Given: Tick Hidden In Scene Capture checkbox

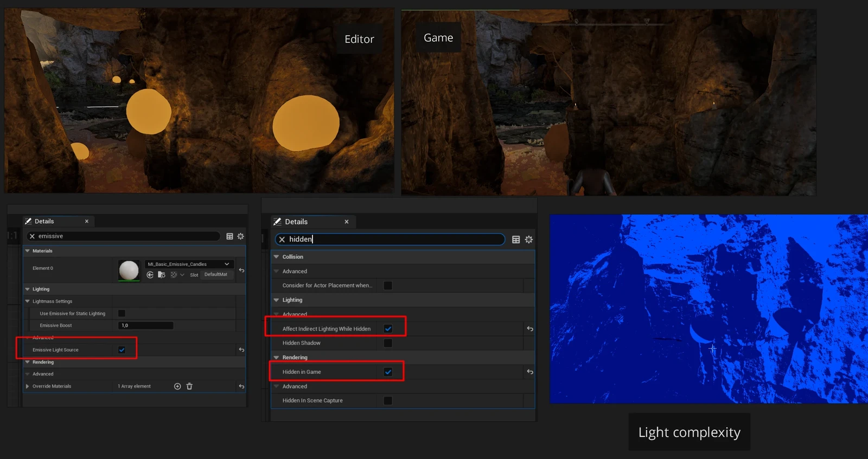Looking at the screenshot, I should pos(388,400).
